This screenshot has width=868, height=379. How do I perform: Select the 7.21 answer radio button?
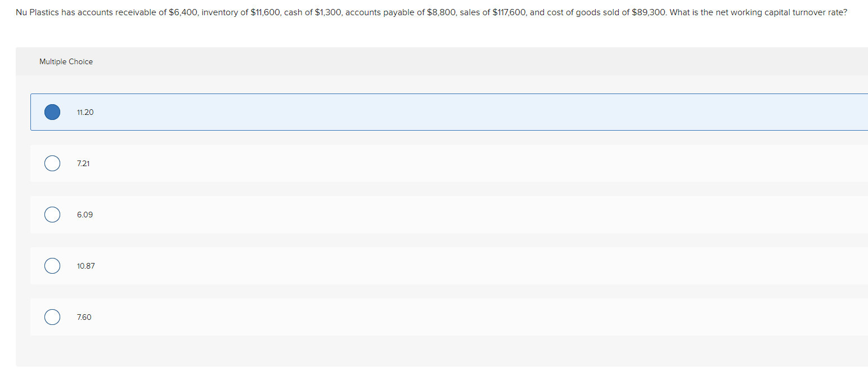[52, 163]
